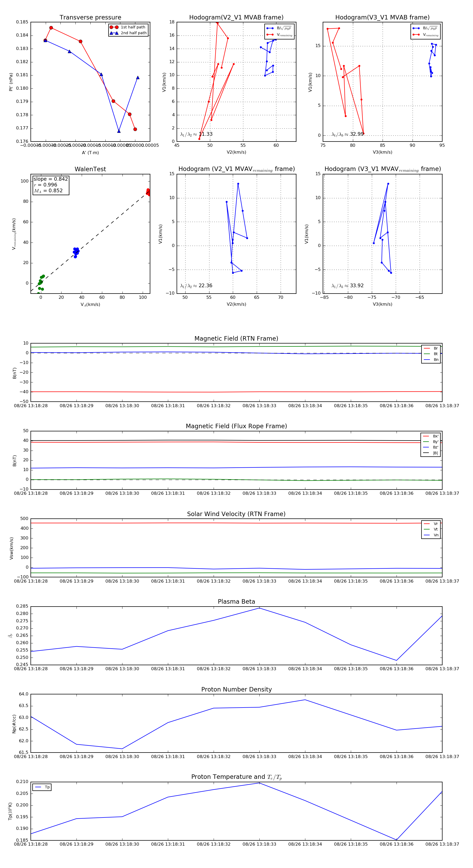Screen dimensions: 473x868
Task: Click the topmost red circle in pressure plot
Action: (x=51, y=28)
